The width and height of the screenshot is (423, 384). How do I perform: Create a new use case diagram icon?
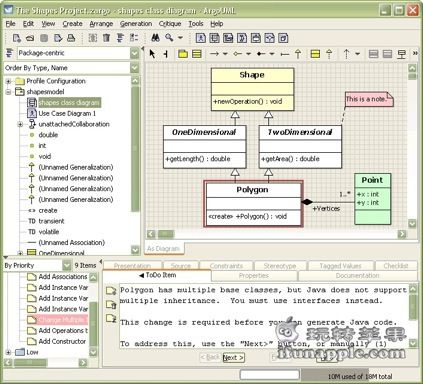pyautogui.click(x=201, y=38)
